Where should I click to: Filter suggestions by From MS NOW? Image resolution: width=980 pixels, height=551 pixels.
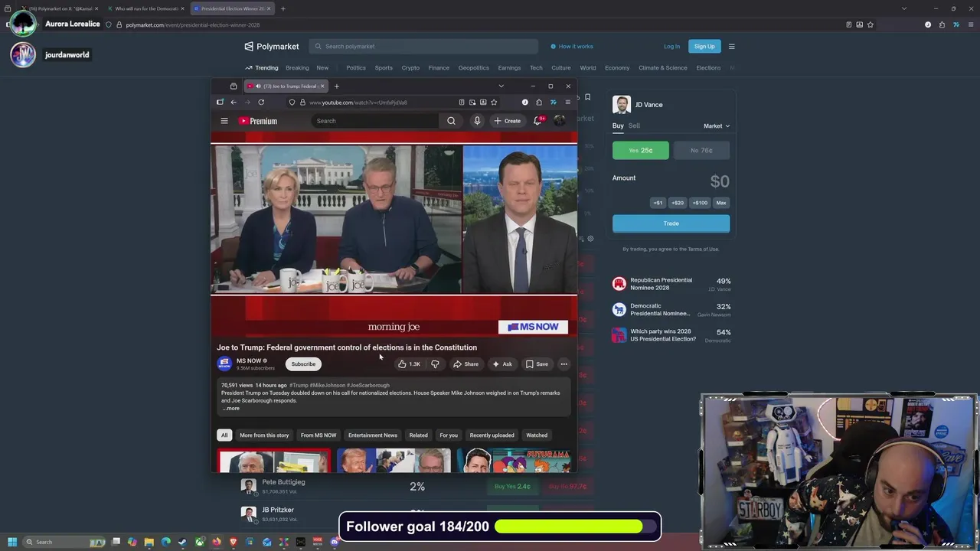click(318, 435)
